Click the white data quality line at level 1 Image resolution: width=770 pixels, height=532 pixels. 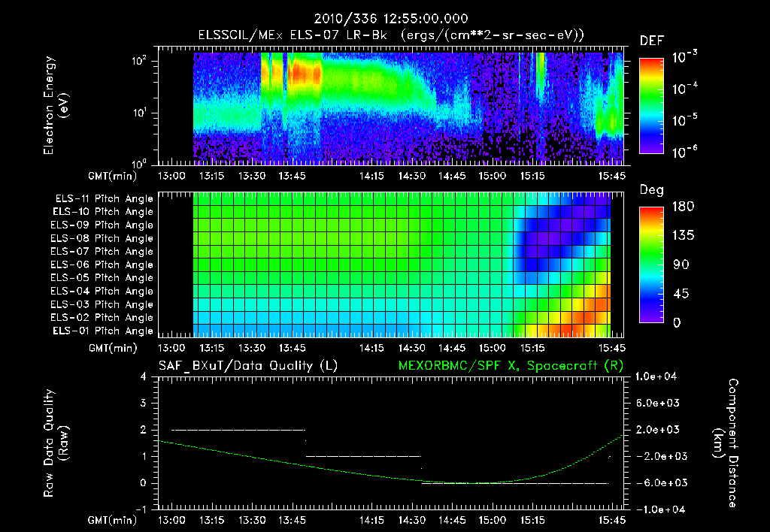coord(363,456)
